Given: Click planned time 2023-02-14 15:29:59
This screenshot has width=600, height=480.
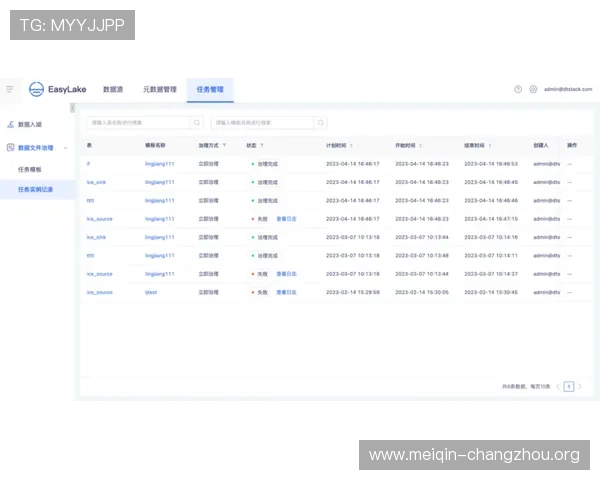Looking at the screenshot, I should (x=353, y=292).
